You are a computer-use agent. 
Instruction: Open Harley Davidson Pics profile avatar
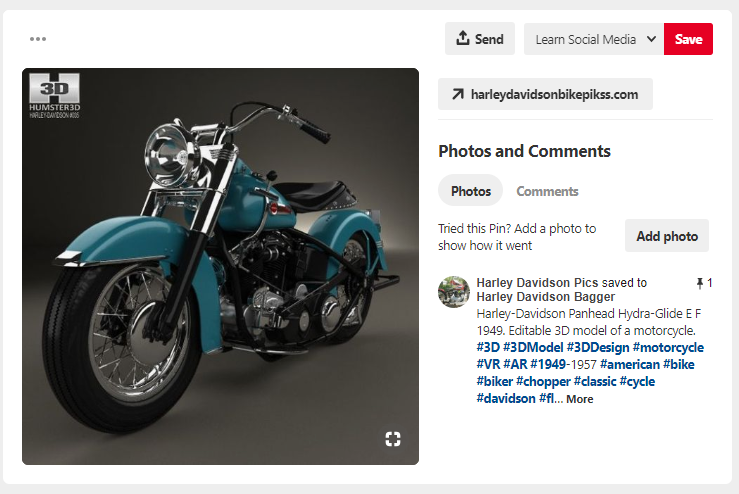(453, 292)
